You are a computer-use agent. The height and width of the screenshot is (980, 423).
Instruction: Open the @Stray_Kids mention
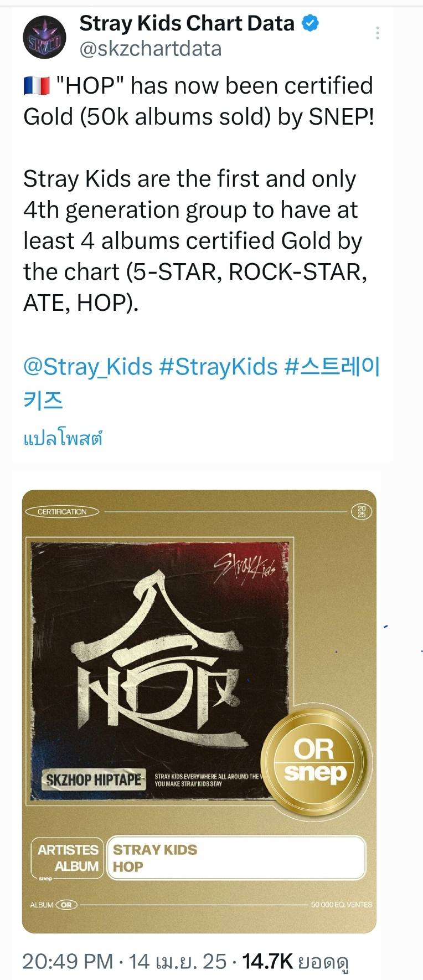click(x=88, y=367)
